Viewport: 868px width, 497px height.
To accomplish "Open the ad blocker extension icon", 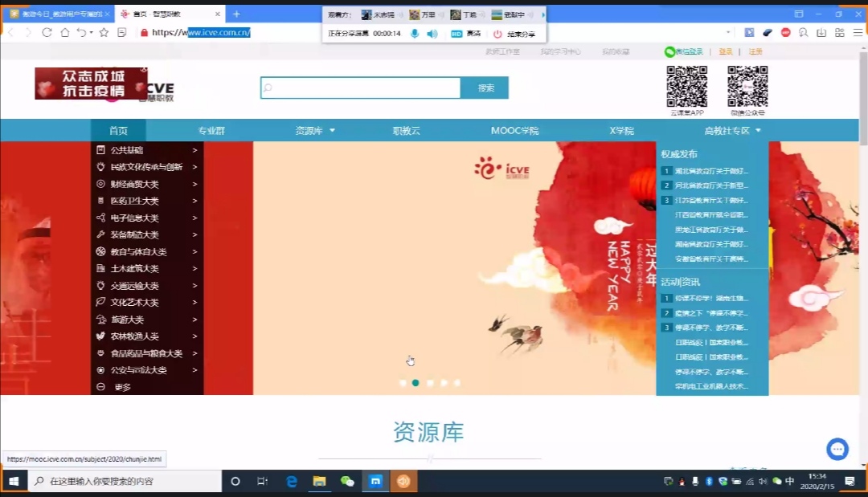I will click(x=785, y=33).
